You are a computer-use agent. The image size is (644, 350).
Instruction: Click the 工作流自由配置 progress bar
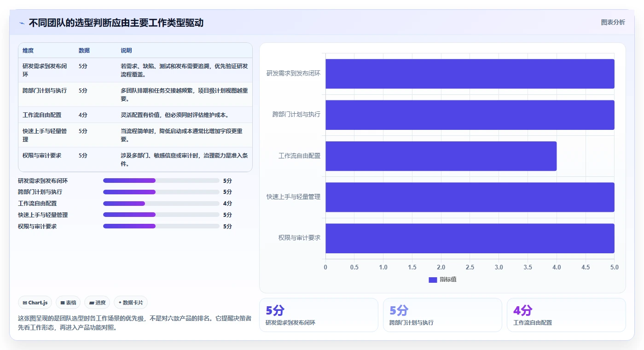point(161,204)
